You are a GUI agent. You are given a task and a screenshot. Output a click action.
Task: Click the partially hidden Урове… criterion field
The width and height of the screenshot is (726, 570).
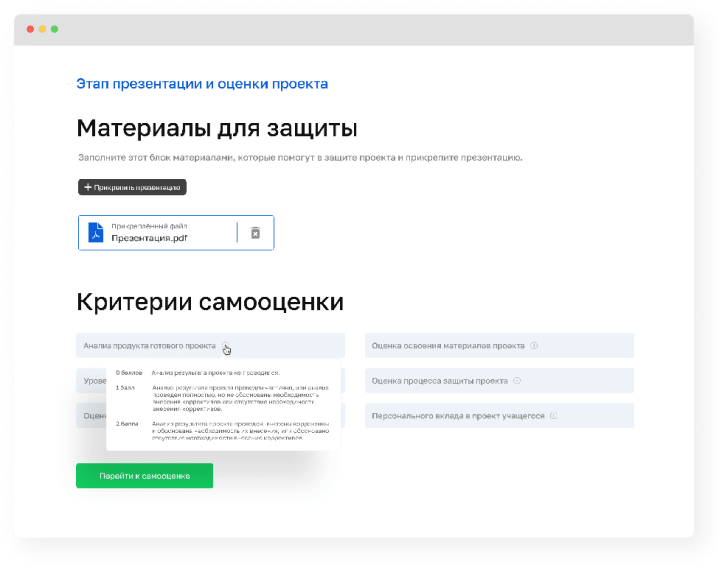90,381
